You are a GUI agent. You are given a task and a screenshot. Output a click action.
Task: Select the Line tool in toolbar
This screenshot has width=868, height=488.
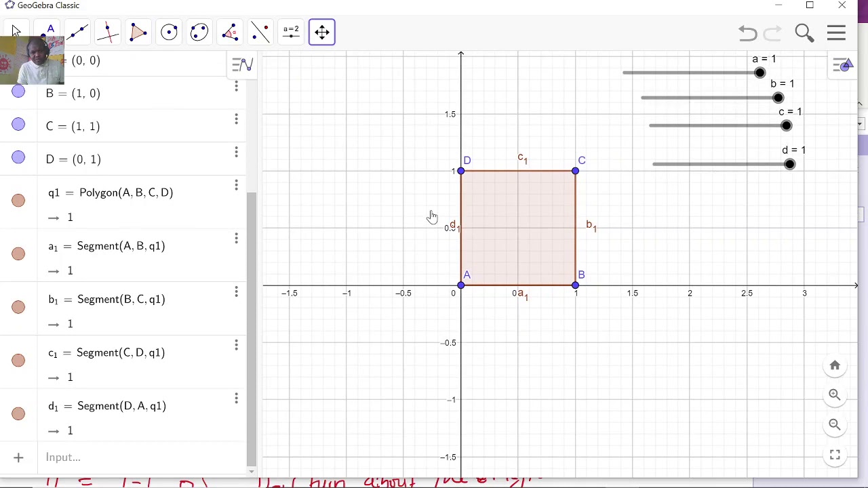coord(77,32)
